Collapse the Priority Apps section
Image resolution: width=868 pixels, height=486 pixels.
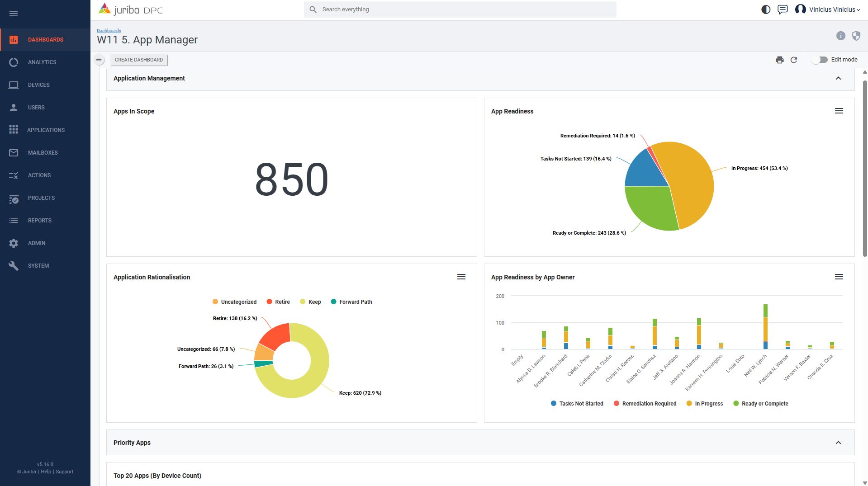pos(838,443)
